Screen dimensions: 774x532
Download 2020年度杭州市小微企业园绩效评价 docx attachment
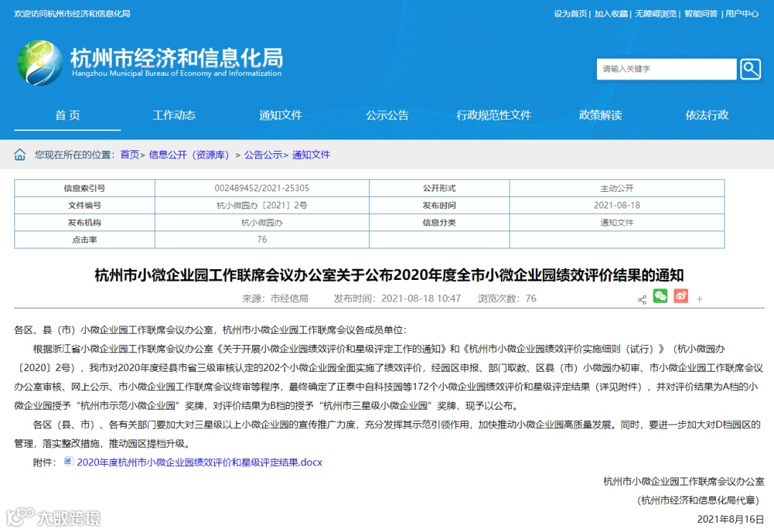(x=199, y=462)
